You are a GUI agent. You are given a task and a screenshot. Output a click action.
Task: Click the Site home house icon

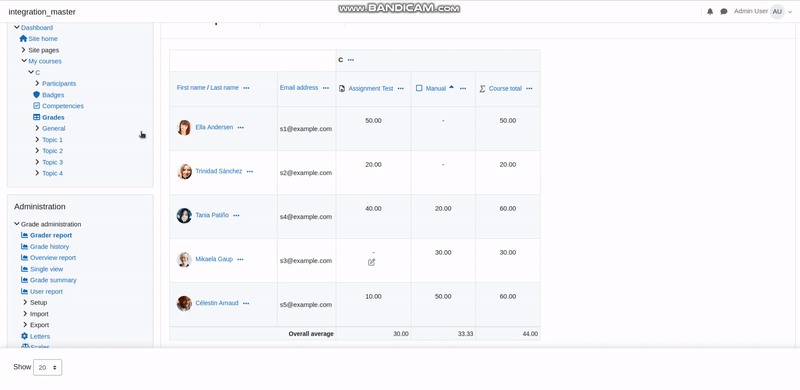pos(23,38)
